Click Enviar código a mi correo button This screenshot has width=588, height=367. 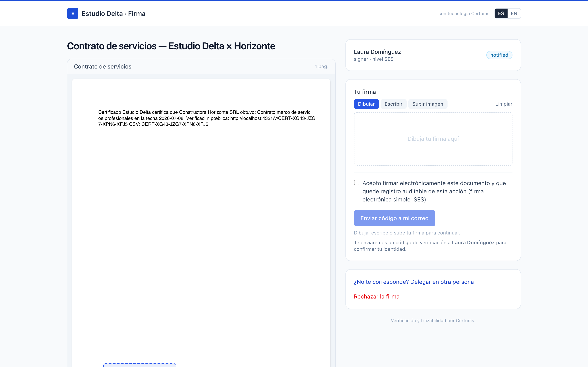pyautogui.click(x=394, y=218)
